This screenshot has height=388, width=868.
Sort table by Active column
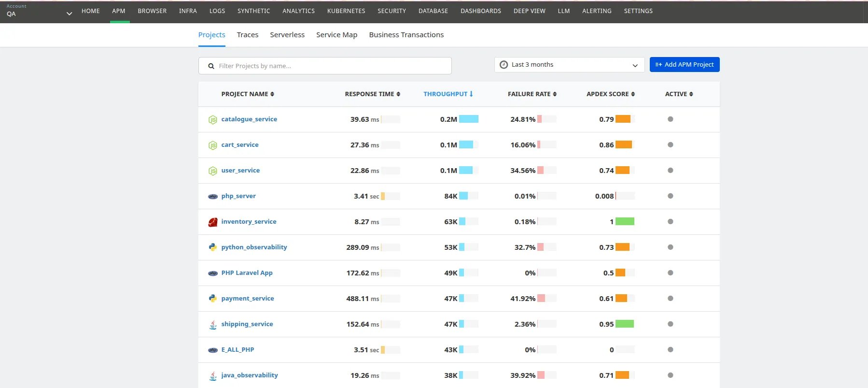click(x=679, y=94)
